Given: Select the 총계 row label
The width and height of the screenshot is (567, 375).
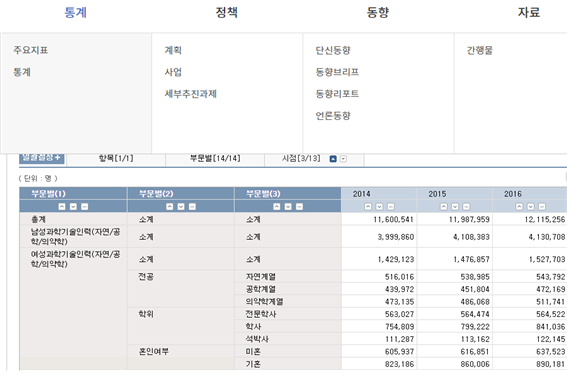Looking at the screenshot, I should click(38, 219).
